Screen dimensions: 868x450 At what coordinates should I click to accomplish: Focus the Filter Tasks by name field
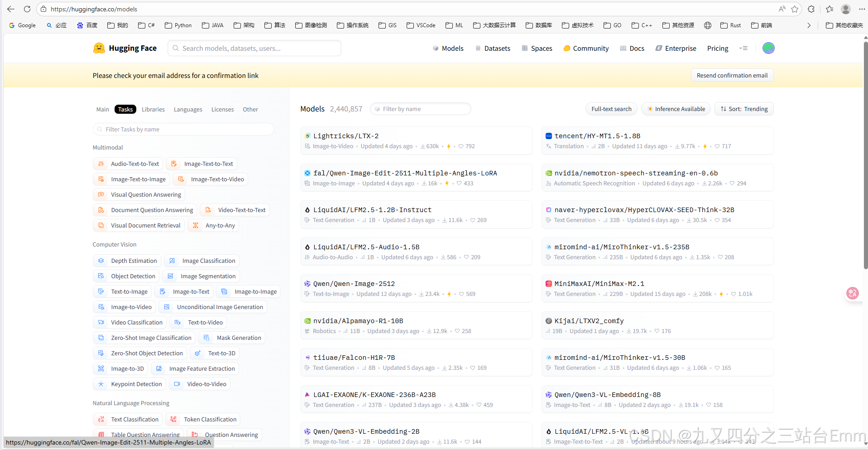point(183,129)
